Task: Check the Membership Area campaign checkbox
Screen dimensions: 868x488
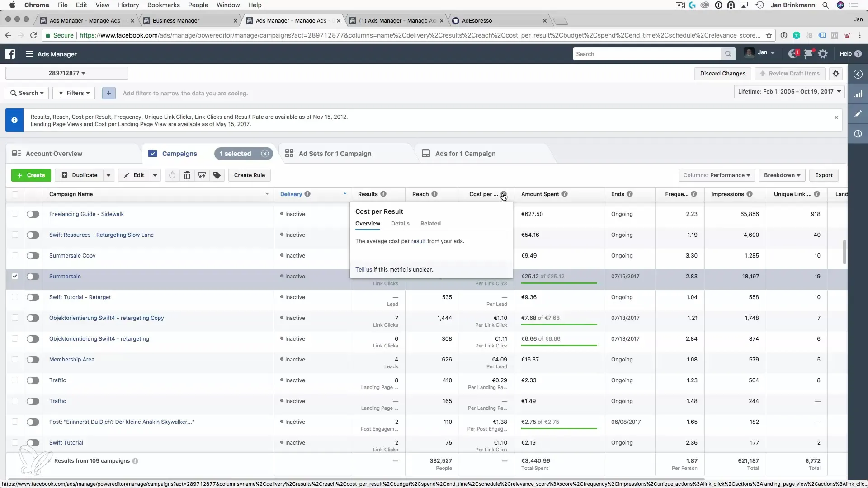Action: click(15, 359)
